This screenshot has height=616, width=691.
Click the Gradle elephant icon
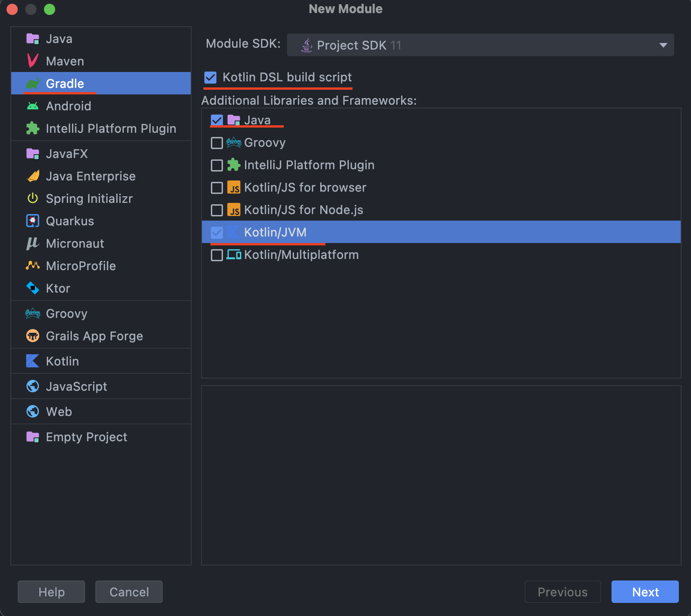coord(33,84)
